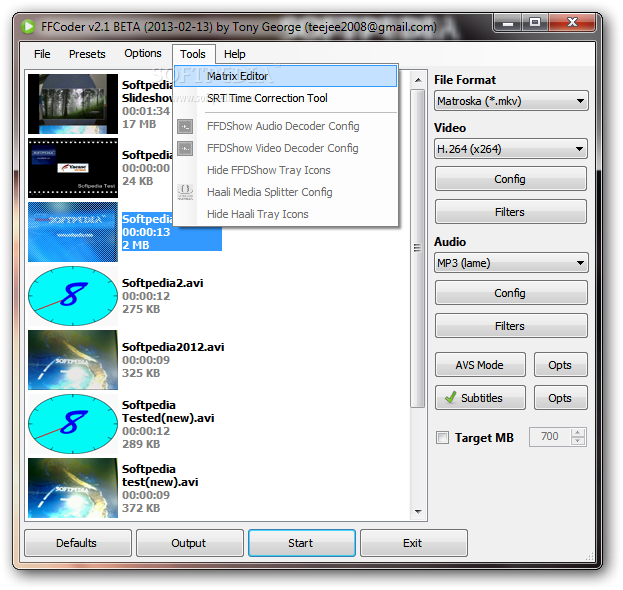Click the Start button

[302, 543]
